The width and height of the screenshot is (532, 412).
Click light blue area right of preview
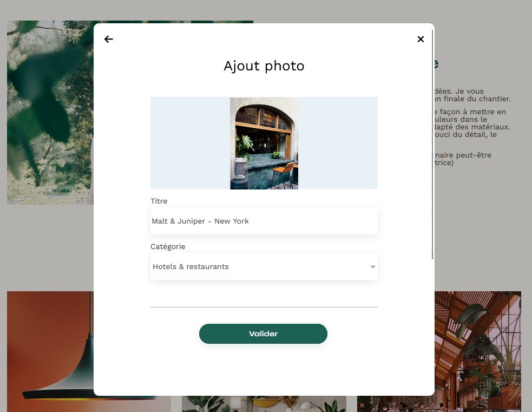[338, 143]
